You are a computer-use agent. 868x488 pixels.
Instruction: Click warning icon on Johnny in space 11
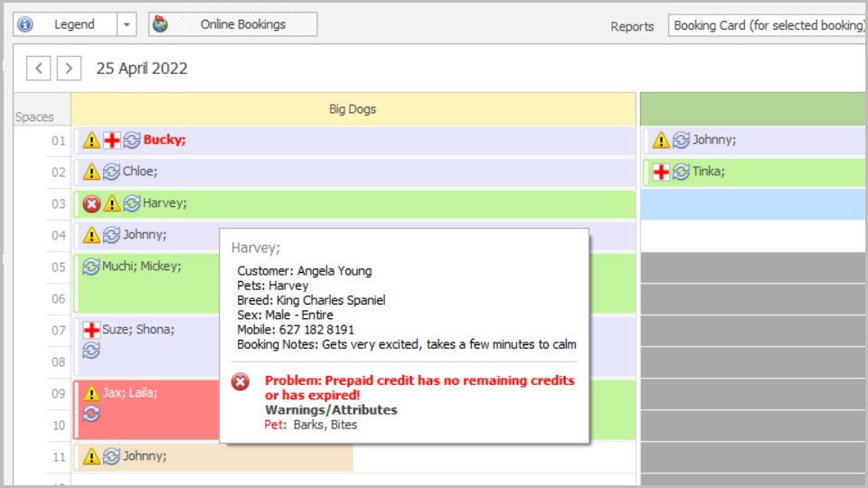pos(92,456)
